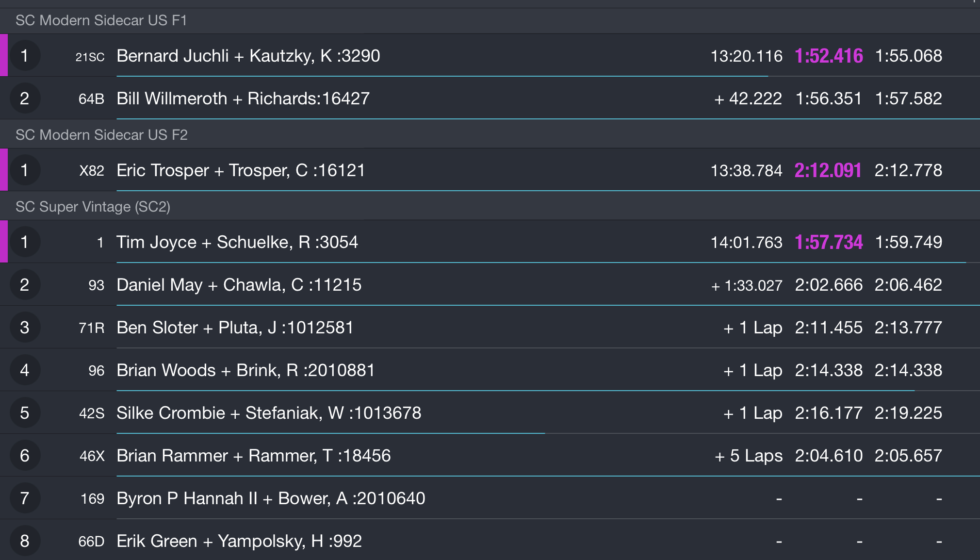Click position badge 3 beside Ben Sloter
Image resolution: width=980 pixels, height=560 pixels.
click(25, 327)
